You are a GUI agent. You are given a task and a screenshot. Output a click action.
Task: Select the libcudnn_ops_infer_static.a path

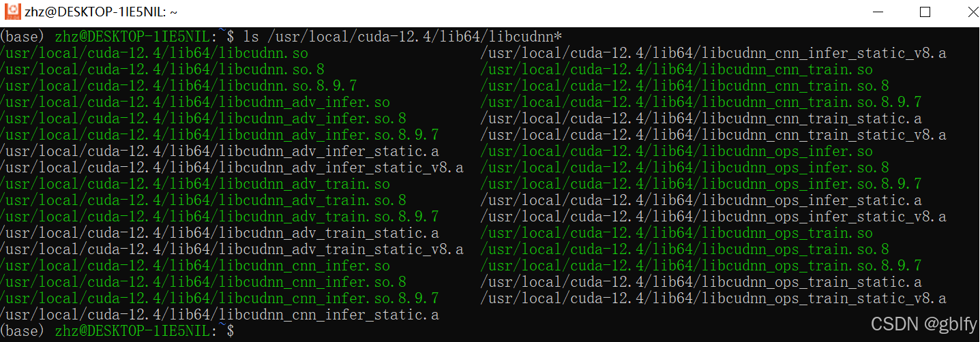(x=701, y=200)
